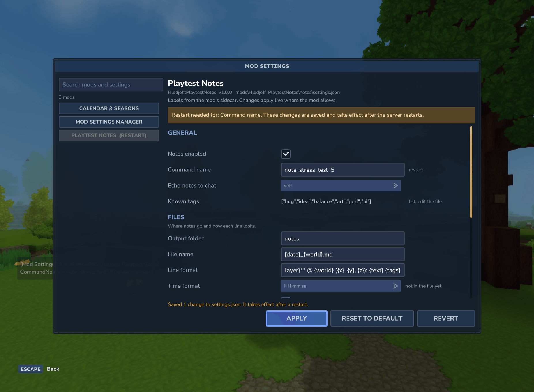Click Reset to Default button

pyautogui.click(x=372, y=318)
